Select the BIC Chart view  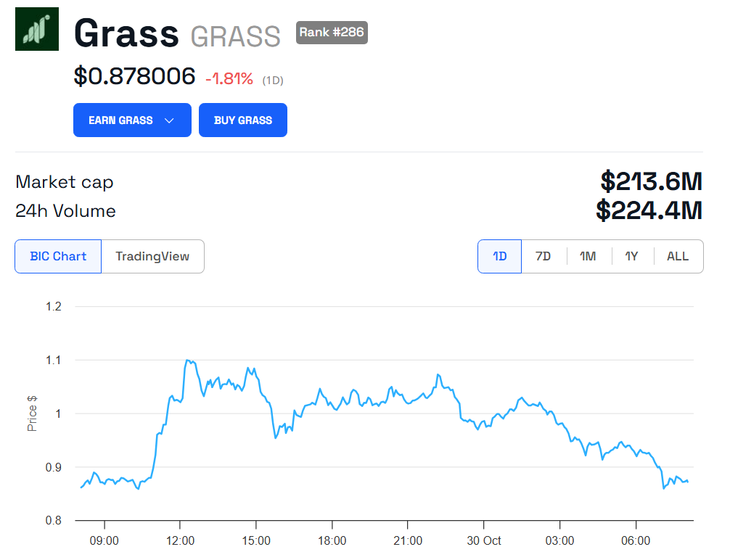tap(58, 256)
